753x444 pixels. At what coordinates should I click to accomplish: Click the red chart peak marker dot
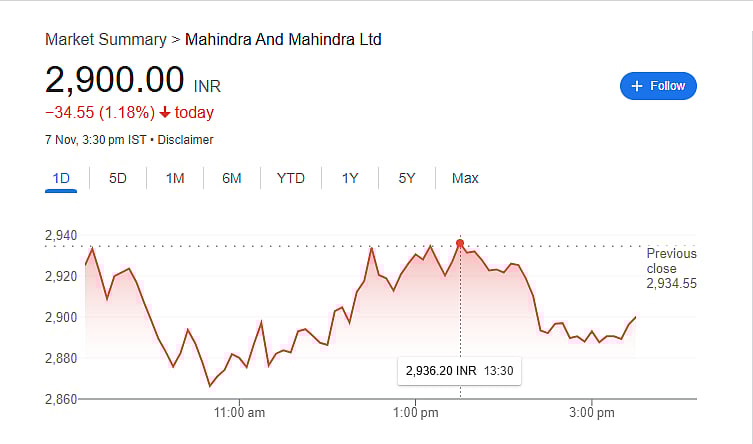[460, 243]
